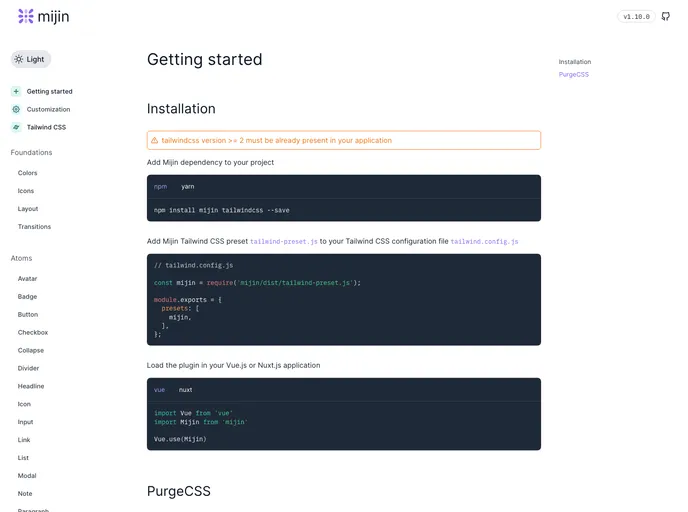Go to Installation anchor link
This screenshot has height=512, width=688.
(x=575, y=62)
